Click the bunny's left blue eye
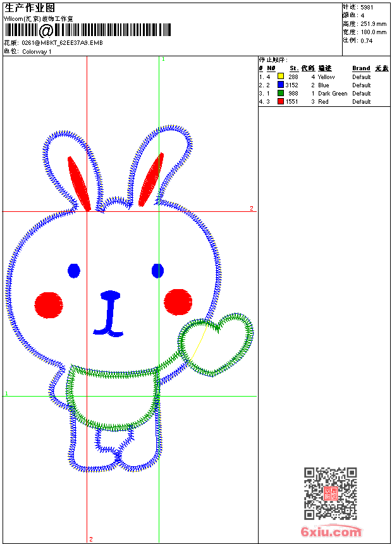Viewport: 392px width, 544px height. (74, 271)
